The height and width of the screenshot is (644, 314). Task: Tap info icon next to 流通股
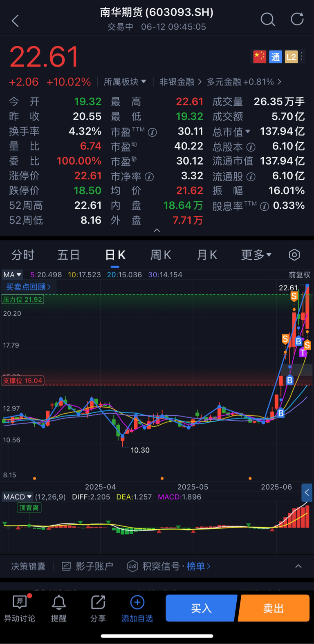pyautogui.click(x=251, y=177)
